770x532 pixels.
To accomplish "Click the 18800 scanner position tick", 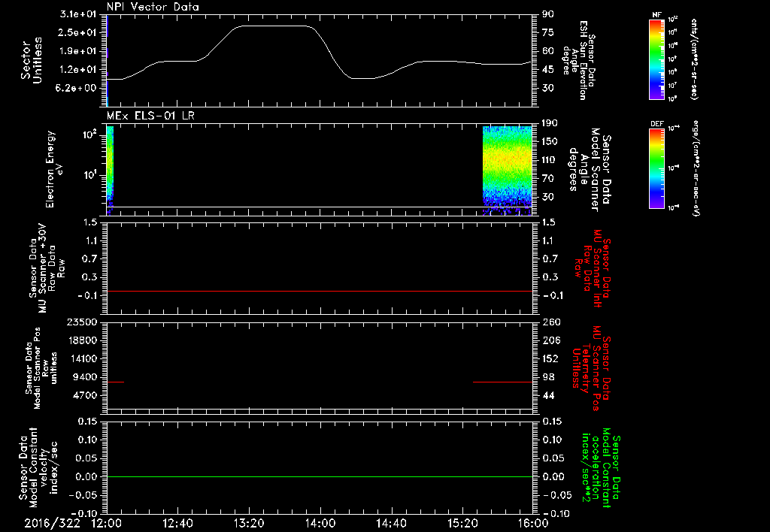I will [83, 340].
